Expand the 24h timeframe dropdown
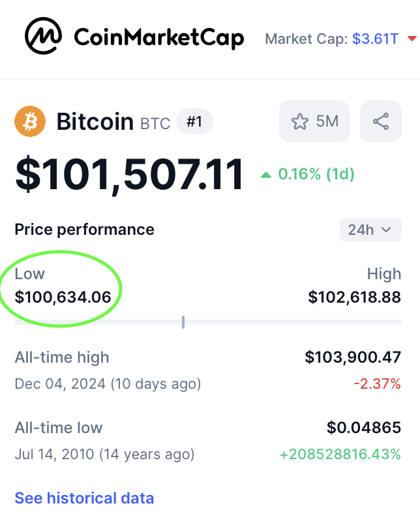The height and width of the screenshot is (527, 420). click(370, 230)
